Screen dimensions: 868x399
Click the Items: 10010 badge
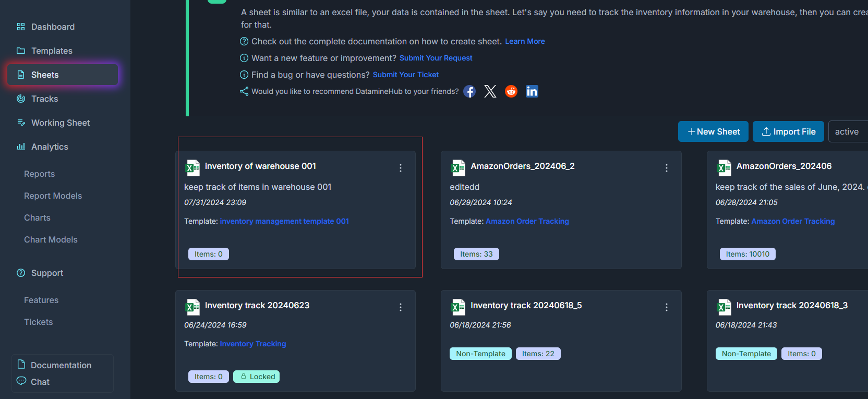748,254
